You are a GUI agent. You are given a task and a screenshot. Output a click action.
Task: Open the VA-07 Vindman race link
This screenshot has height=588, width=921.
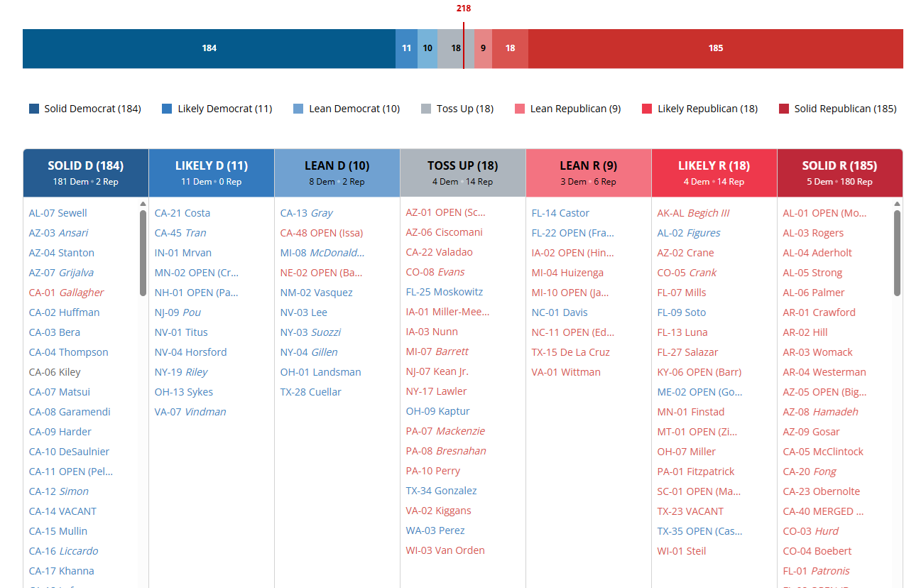coord(190,412)
